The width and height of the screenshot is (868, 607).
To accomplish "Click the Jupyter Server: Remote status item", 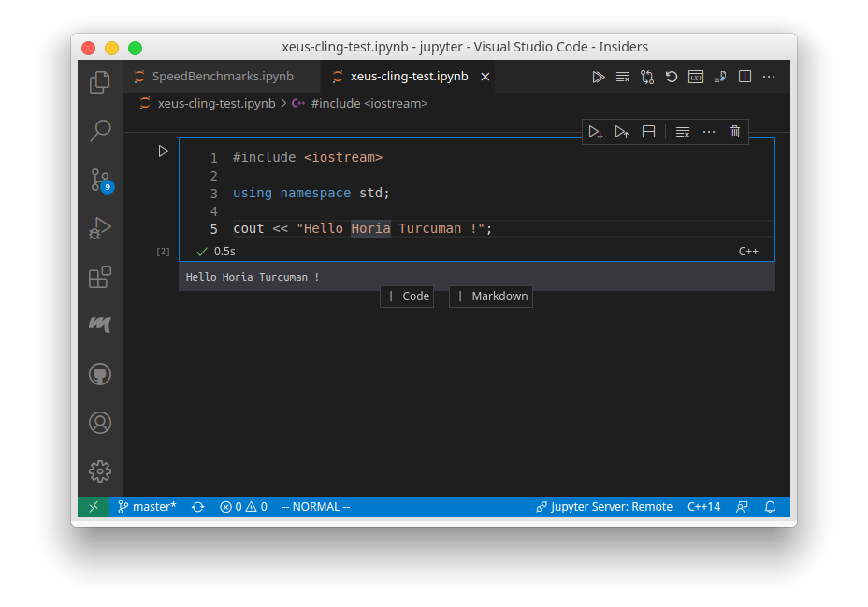I will (604, 507).
